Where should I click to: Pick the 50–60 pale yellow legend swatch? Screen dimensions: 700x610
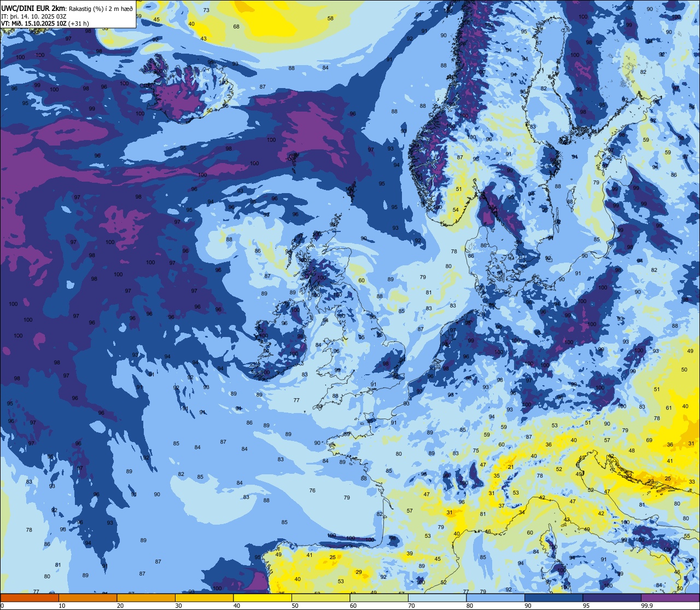[x=320, y=597]
